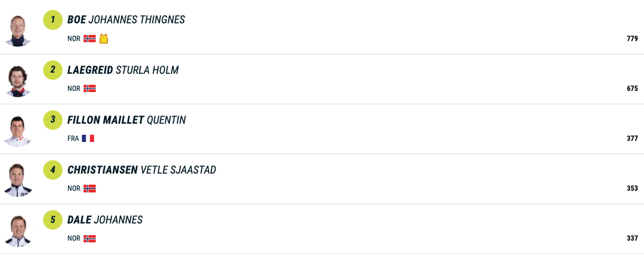Click Boe's 779 points score
Screen dimensions: 644x254
coord(632,39)
